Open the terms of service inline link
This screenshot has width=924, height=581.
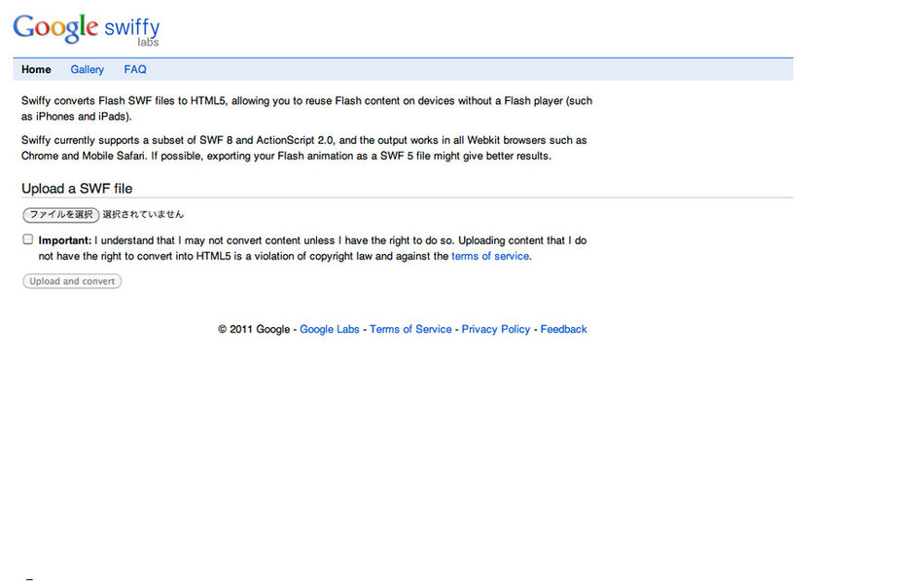coord(490,257)
